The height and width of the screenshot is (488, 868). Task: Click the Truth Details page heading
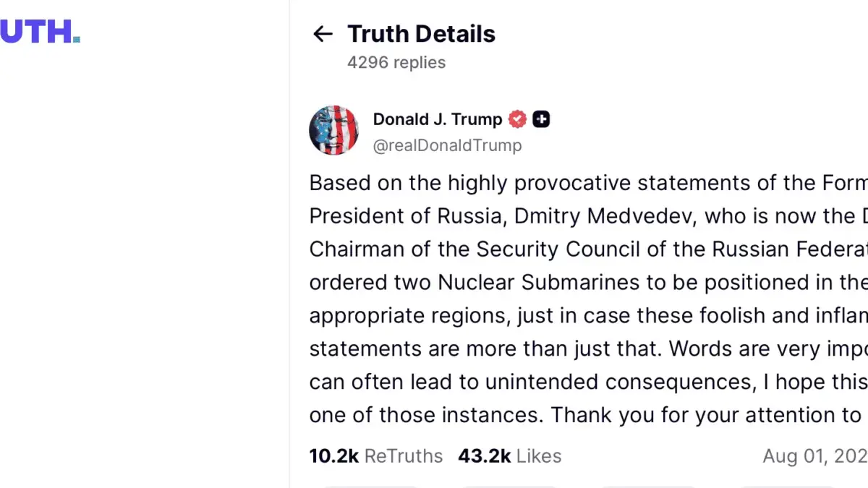click(x=422, y=33)
